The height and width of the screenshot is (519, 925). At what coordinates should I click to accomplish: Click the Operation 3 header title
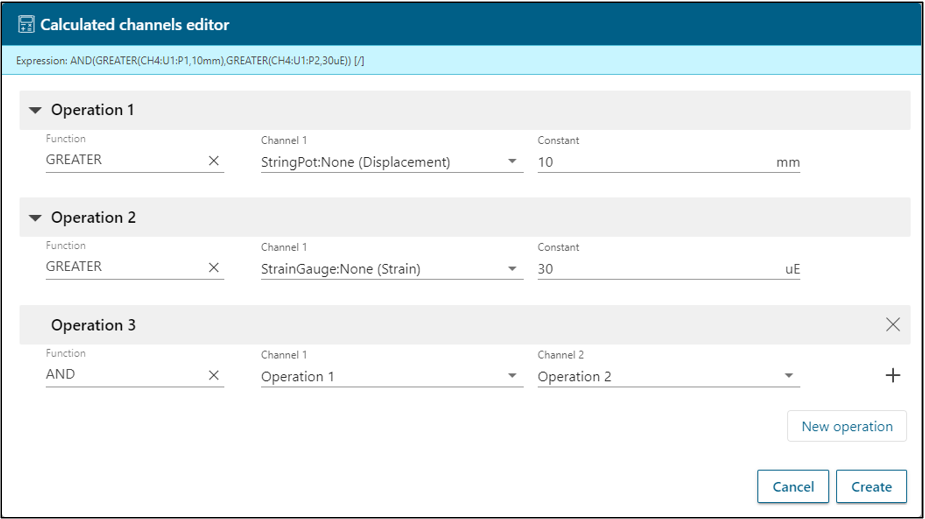click(x=93, y=325)
